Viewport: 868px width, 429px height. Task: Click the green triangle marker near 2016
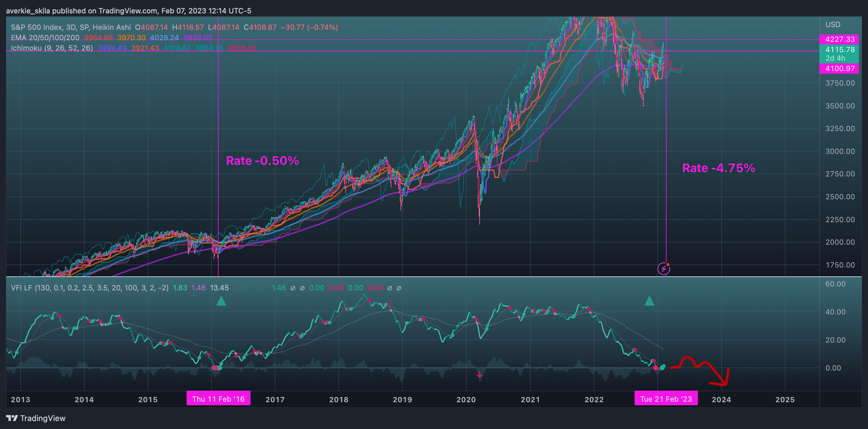click(221, 301)
